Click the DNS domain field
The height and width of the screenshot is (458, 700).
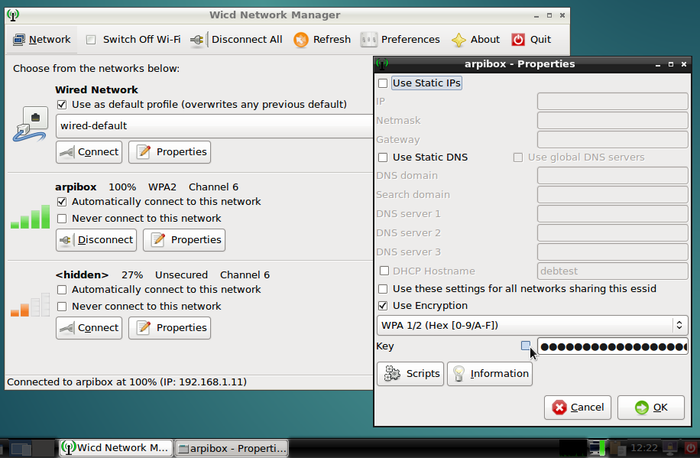point(612,175)
